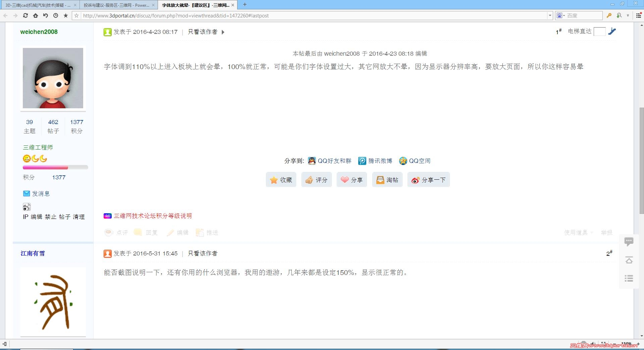Click the floating back-to-top arrow icon
Viewport: 644px width, 350px height.
[x=629, y=260]
